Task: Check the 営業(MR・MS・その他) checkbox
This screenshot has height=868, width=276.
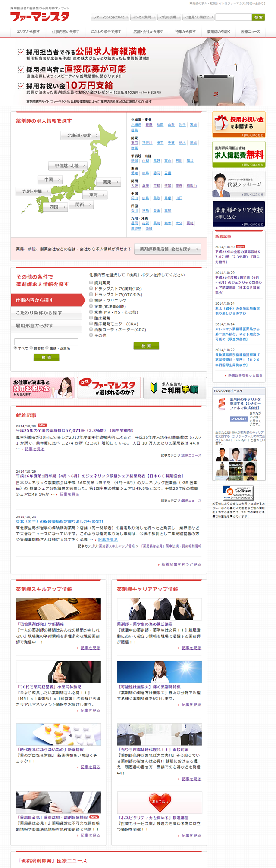Action: [91, 312]
